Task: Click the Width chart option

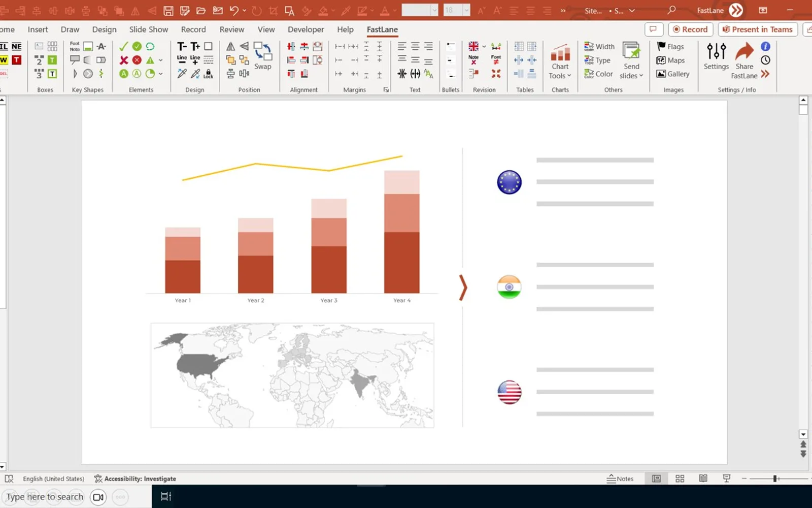Action: [x=599, y=47]
